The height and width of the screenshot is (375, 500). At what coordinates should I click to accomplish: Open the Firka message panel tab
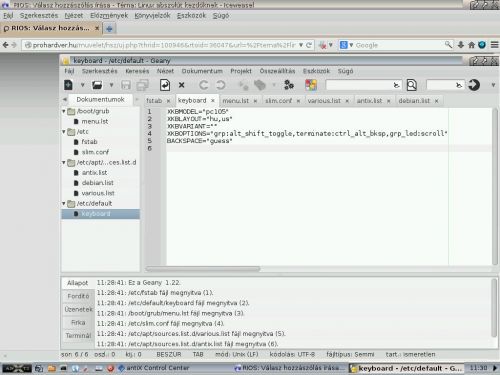tap(78, 323)
